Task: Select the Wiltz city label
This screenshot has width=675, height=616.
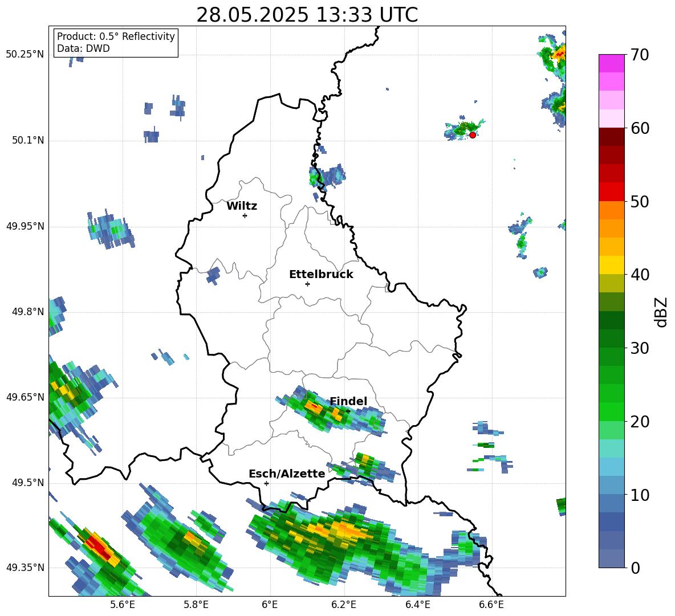Action: [242, 206]
